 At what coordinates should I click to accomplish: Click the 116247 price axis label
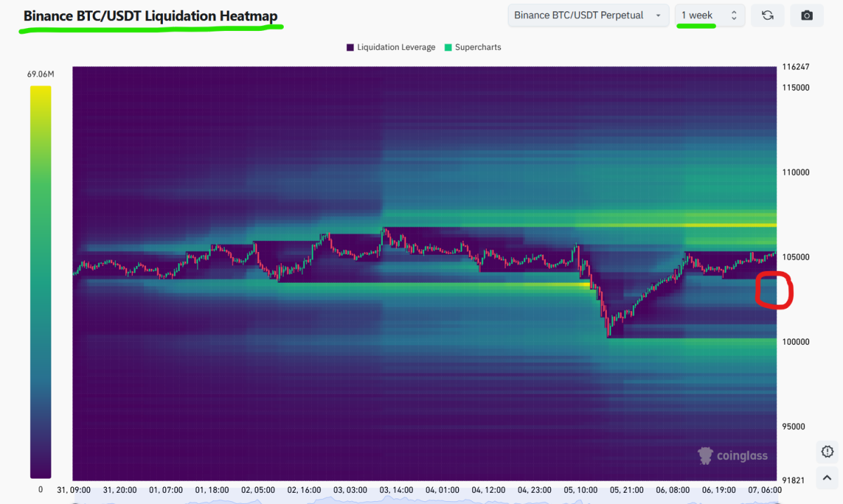[x=795, y=67]
